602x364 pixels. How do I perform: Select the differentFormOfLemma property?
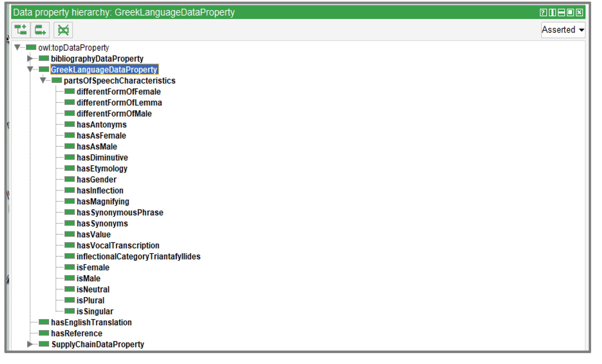pos(119,103)
